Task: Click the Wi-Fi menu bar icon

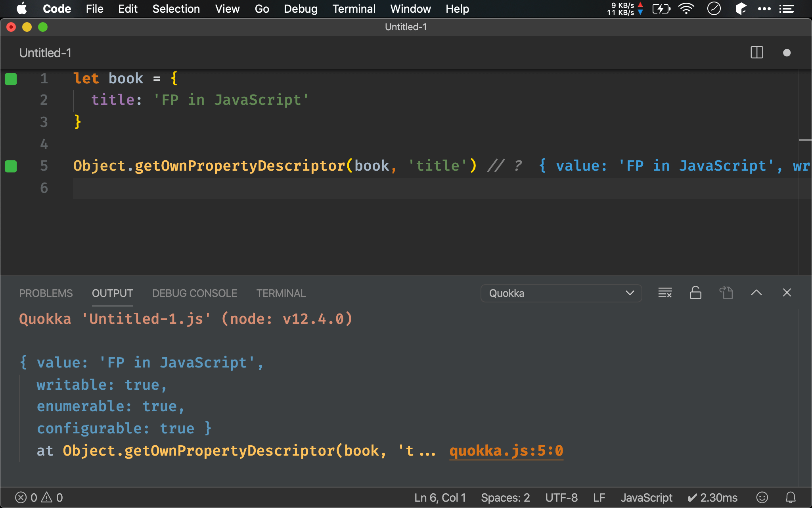Action: tap(686, 9)
